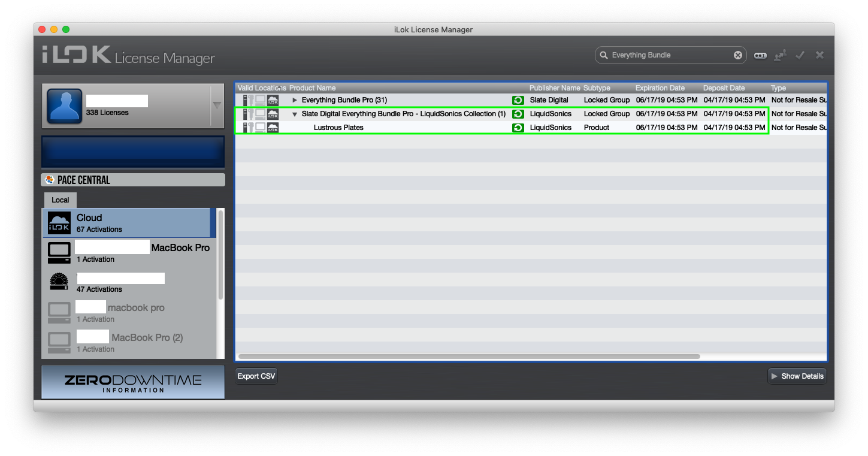This screenshot has height=456, width=868.
Task: Select the Cloud location
Action: point(128,223)
